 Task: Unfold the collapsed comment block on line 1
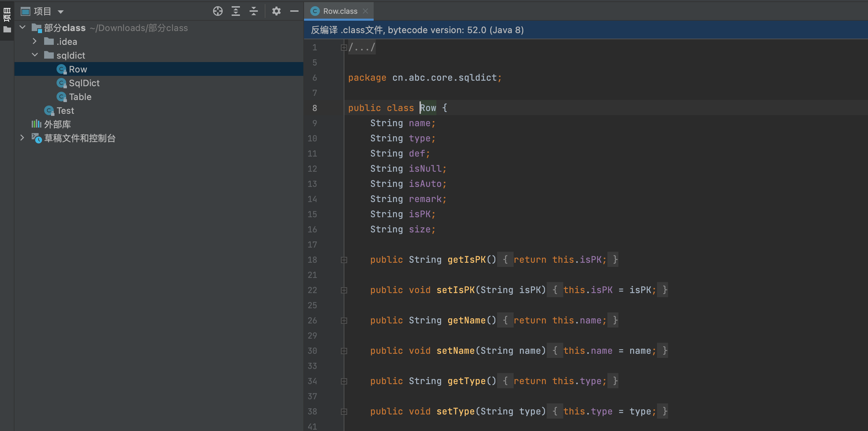344,48
